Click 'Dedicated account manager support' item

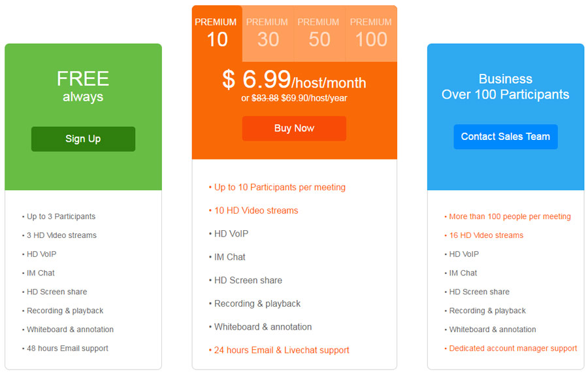tap(511, 348)
